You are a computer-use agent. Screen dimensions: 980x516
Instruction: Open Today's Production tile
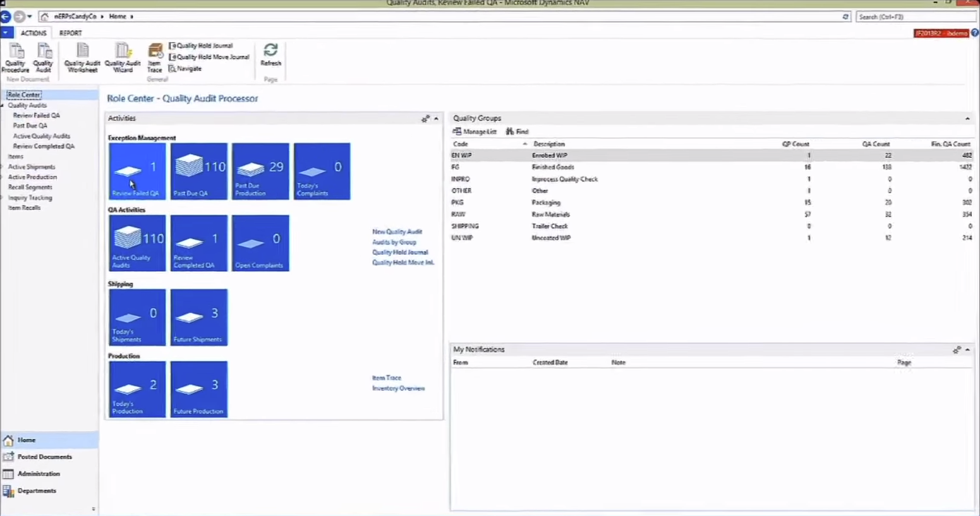coord(137,389)
